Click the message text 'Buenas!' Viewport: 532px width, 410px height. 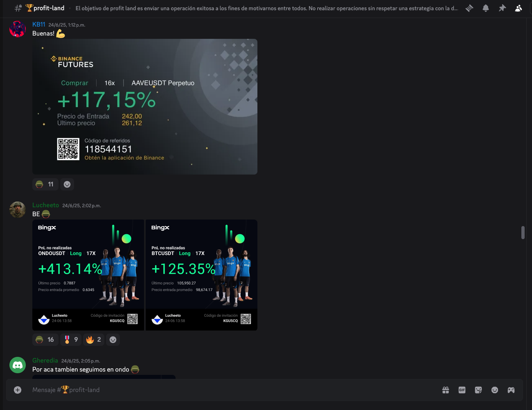43,34
